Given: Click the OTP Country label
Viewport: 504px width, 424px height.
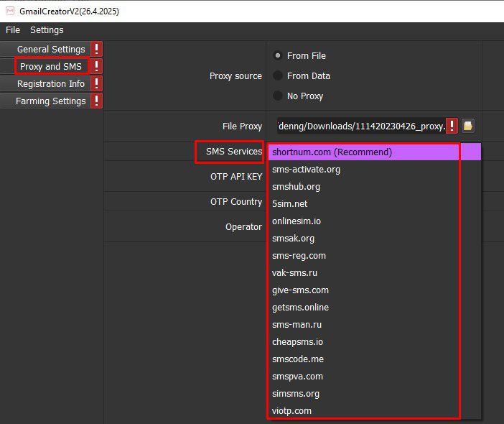Looking at the screenshot, I should [236, 202].
